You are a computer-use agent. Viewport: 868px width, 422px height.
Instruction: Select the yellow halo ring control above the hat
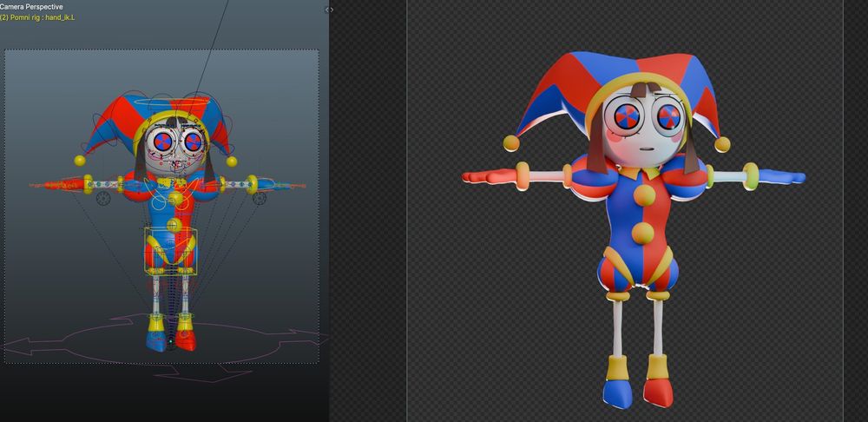pos(172,102)
